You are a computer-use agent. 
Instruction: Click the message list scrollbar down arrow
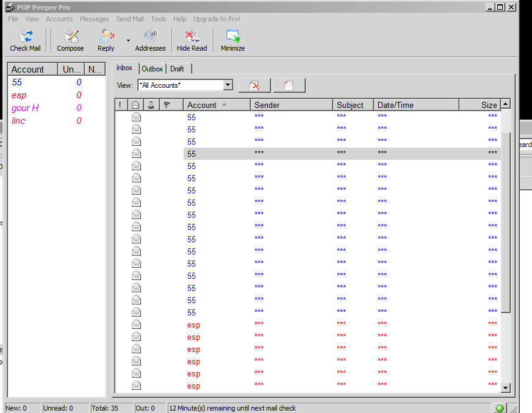506,387
